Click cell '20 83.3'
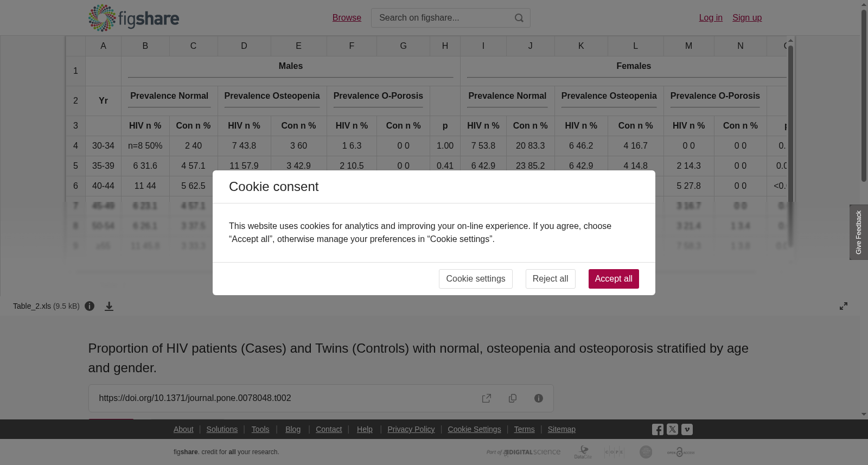The image size is (868, 465). (x=531, y=146)
